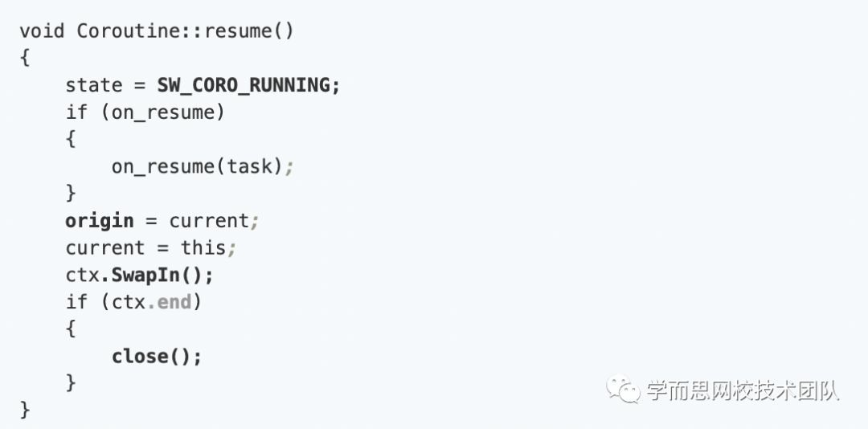Click the on_resume(task) call

pos(197,166)
